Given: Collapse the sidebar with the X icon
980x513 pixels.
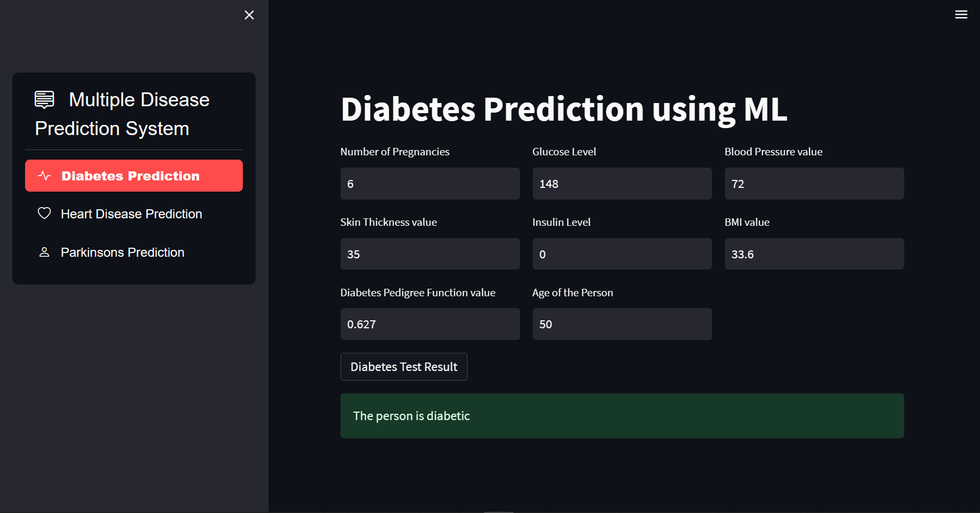Looking at the screenshot, I should click(249, 15).
